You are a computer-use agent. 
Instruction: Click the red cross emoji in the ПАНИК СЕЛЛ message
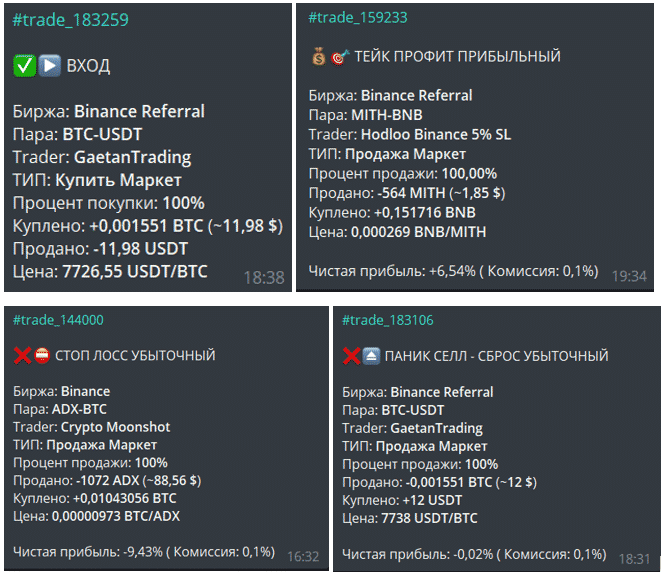pos(351,355)
